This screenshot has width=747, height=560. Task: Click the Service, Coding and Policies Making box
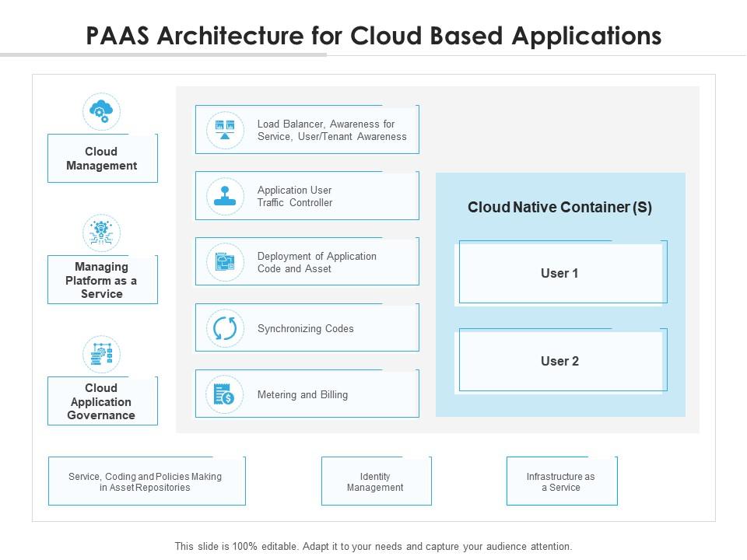[x=146, y=481]
